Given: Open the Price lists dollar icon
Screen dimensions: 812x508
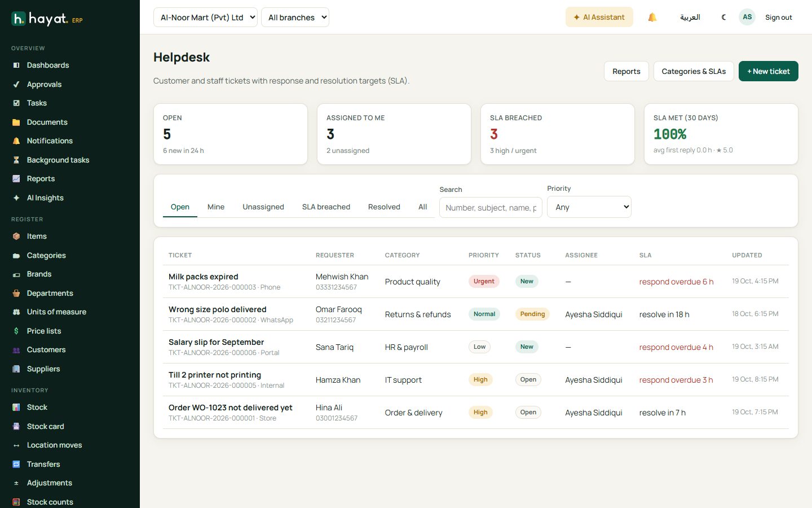Looking at the screenshot, I should point(16,331).
